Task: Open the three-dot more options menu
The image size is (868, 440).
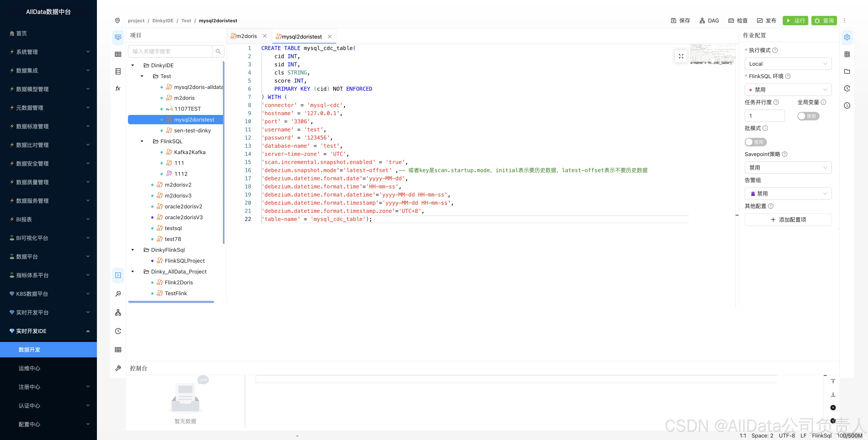Action: point(845,21)
